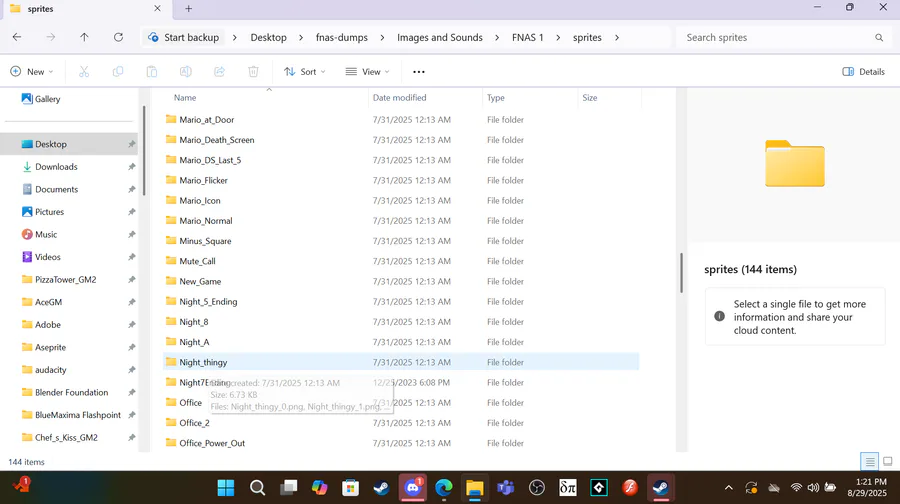Click the Delete trash icon

pyautogui.click(x=253, y=72)
